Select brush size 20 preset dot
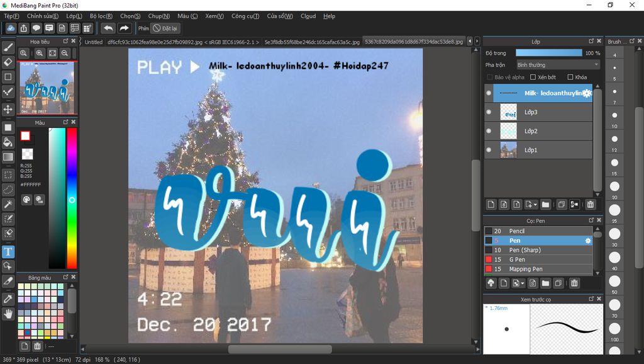This screenshot has width=644, height=364. 614,186
